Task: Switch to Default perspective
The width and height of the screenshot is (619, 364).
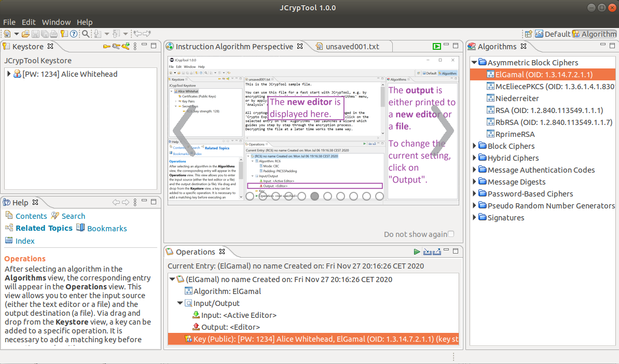Action: click(553, 34)
